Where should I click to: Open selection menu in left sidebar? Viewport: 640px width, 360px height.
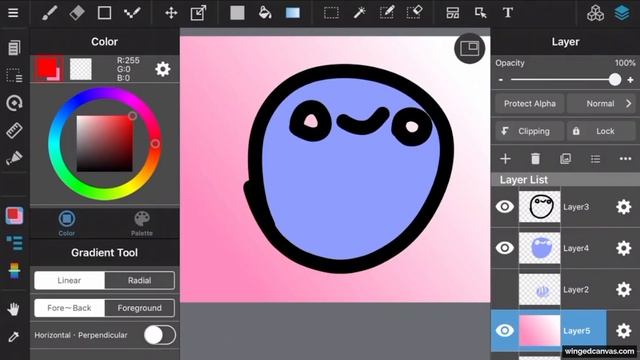(x=14, y=76)
